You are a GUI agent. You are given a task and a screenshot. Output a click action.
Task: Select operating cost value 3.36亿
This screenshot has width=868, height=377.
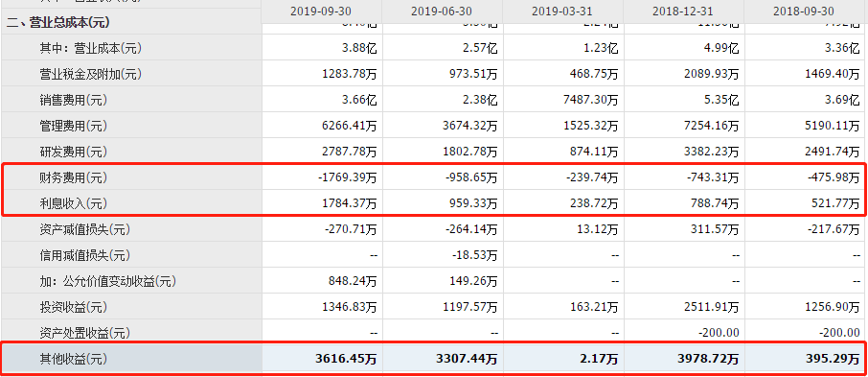point(842,49)
